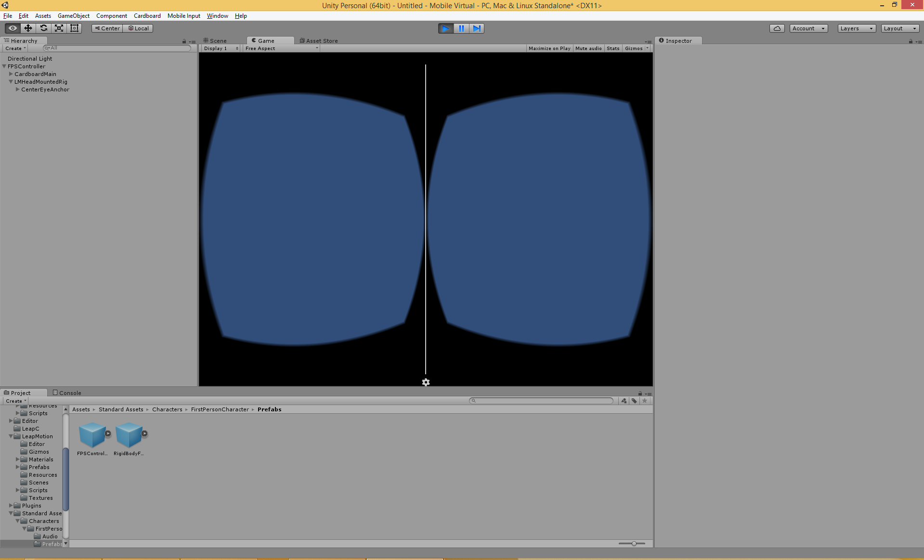Toggle Mute audio in Game view
924x560 pixels.
point(588,49)
